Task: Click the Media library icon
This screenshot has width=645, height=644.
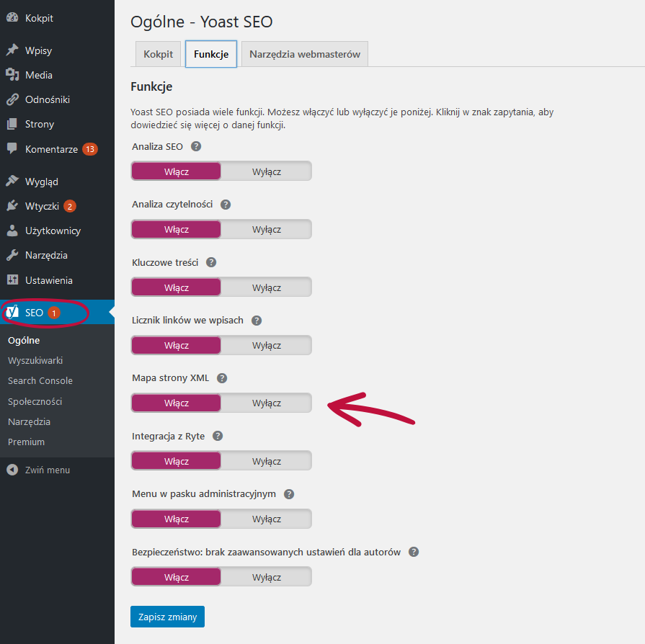Action: (x=12, y=74)
